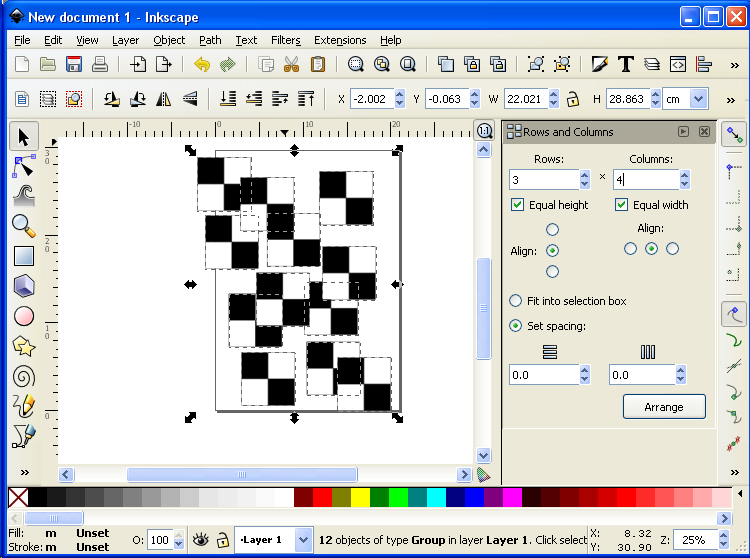Click the Flip horizontal icon

pyautogui.click(x=164, y=99)
